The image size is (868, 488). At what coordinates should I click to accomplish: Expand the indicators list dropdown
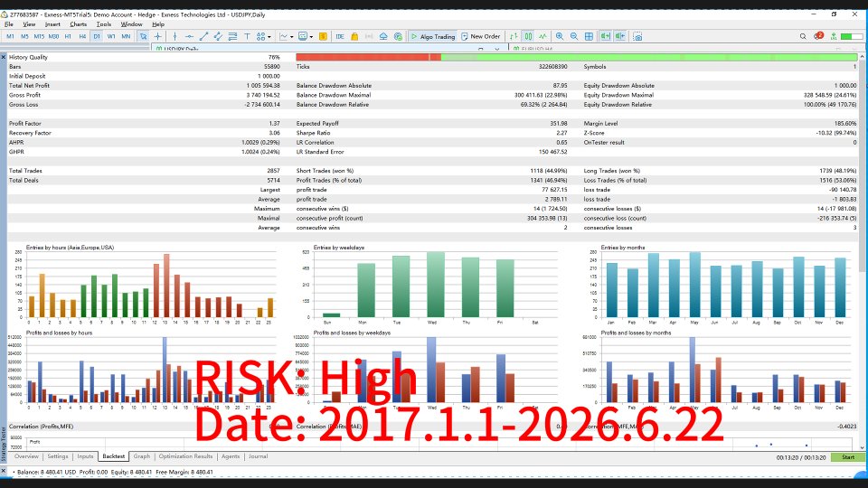tap(292, 37)
